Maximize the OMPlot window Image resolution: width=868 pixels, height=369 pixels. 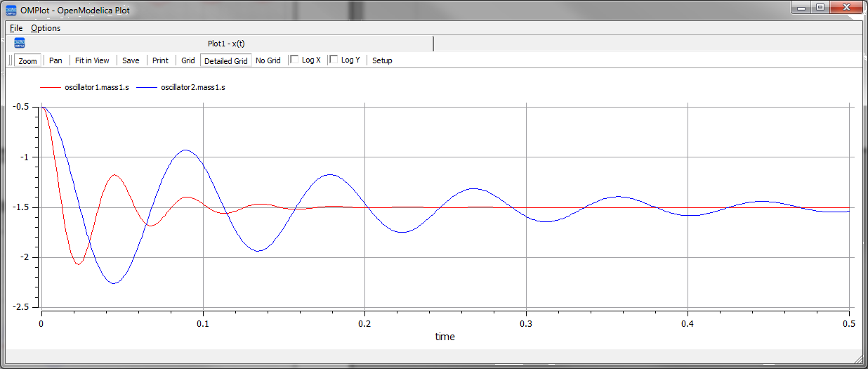point(820,7)
